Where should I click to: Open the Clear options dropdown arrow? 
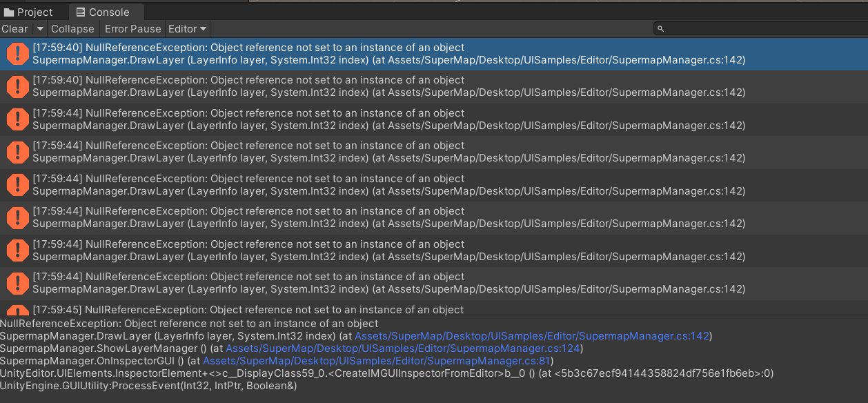[x=39, y=29]
